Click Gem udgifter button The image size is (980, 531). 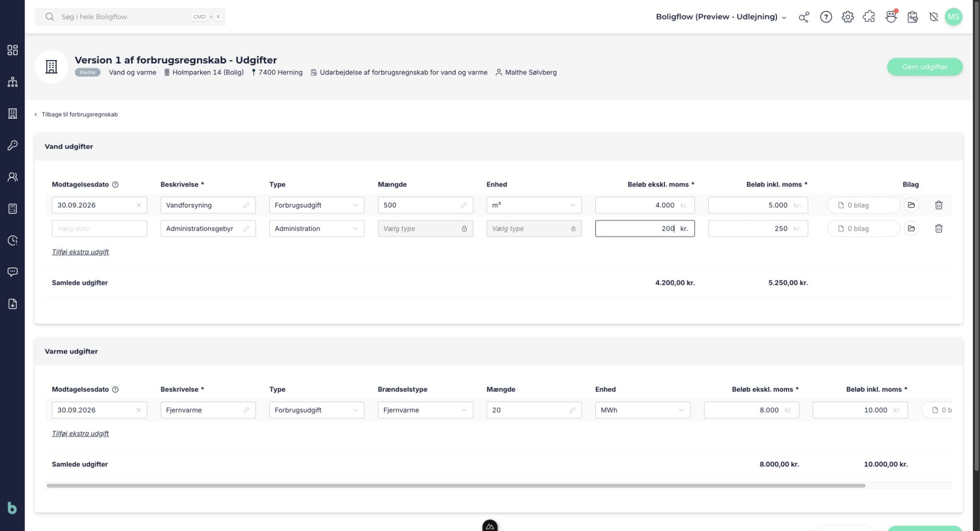tap(924, 67)
